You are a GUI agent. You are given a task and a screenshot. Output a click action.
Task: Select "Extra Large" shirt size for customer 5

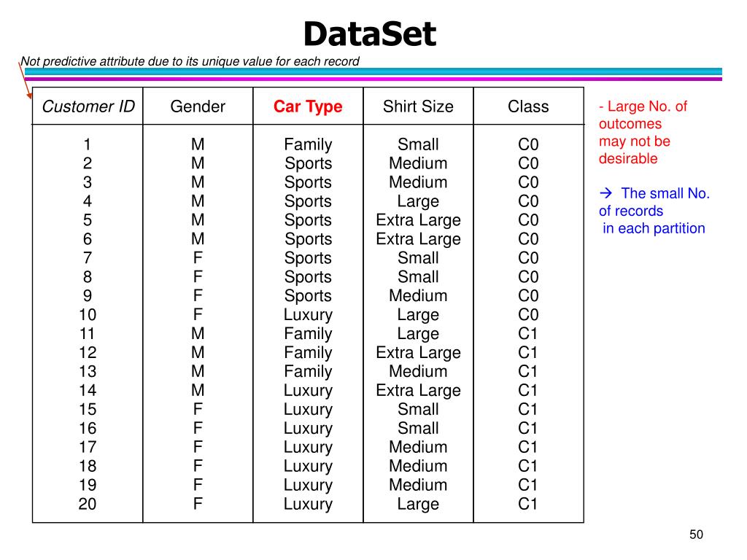418,220
